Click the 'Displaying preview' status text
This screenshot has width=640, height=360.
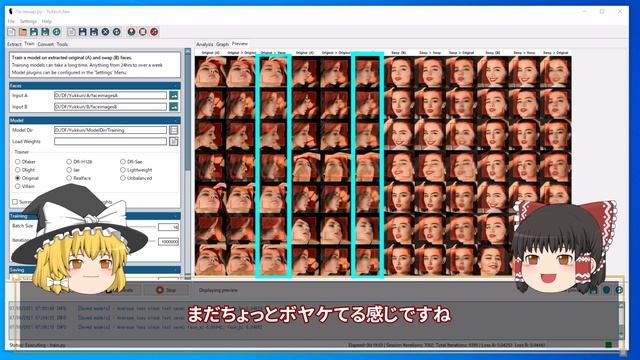[x=218, y=290]
